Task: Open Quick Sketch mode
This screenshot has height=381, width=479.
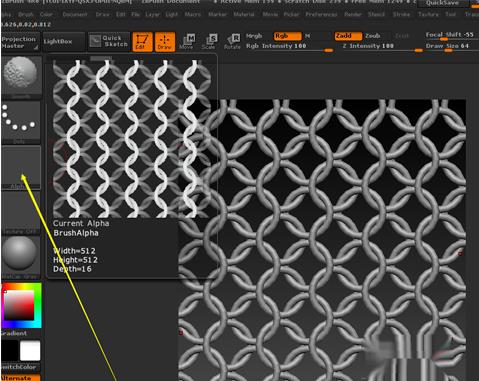Action: click(x=109, y=41)
